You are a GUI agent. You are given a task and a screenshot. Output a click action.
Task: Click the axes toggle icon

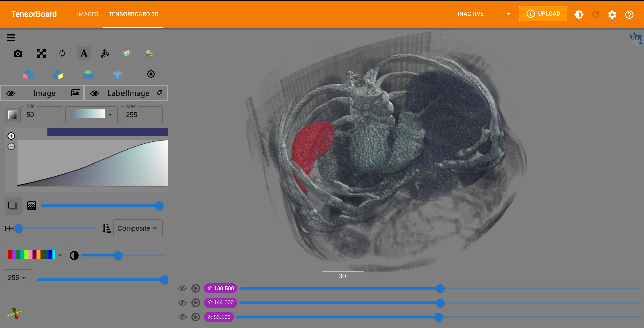(x=105, y=54)
